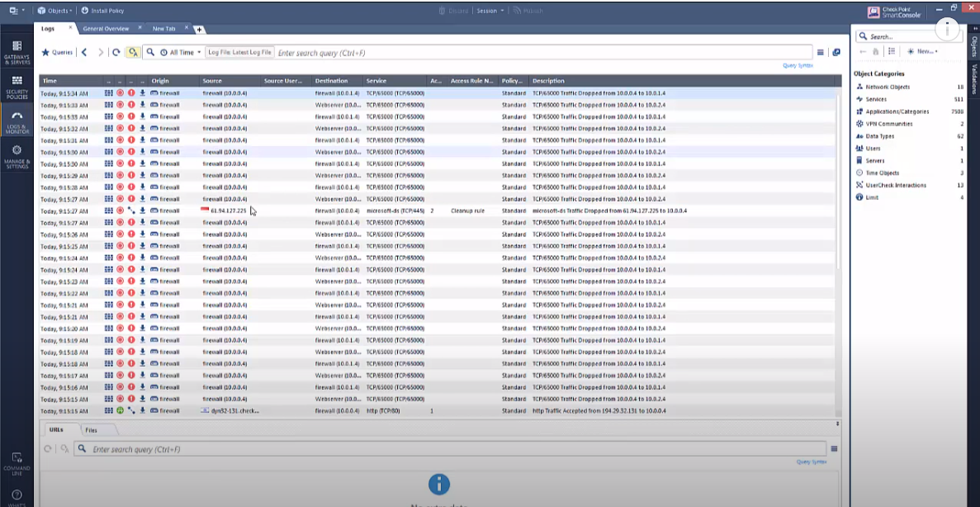Select the Files tab in the lower pane
Viewport: 980px width, 507px height.
pos(91,430)
